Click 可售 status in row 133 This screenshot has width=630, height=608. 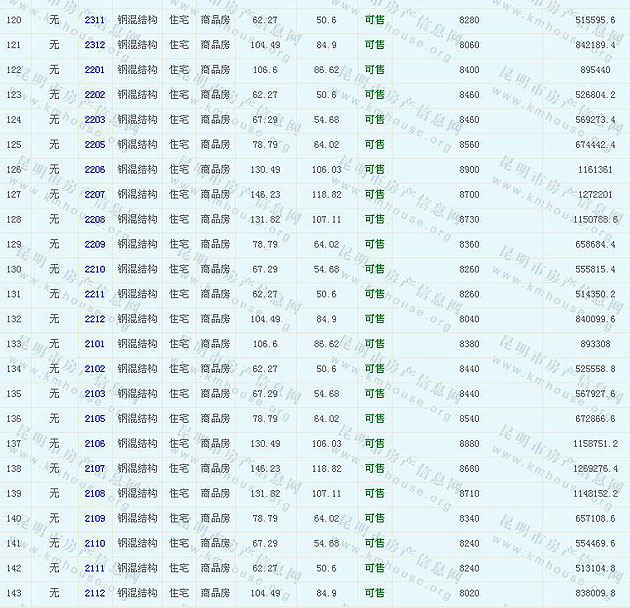[374, 344]
